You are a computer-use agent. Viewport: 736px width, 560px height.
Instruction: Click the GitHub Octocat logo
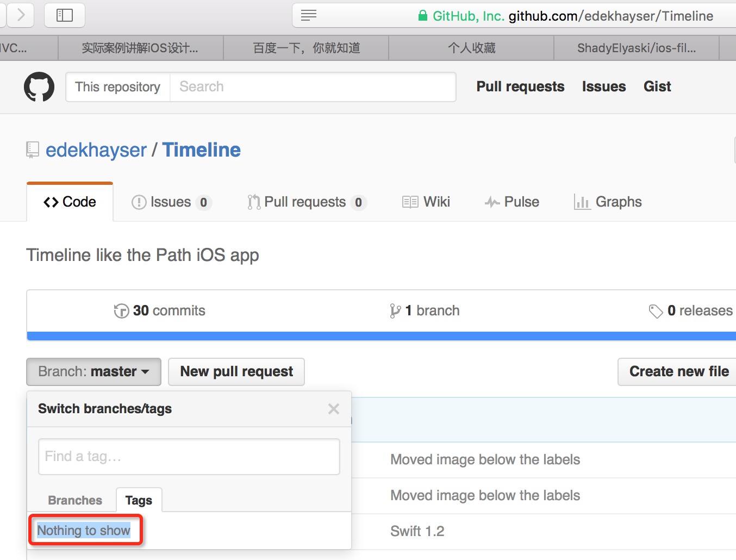click(x=39, y=87)
